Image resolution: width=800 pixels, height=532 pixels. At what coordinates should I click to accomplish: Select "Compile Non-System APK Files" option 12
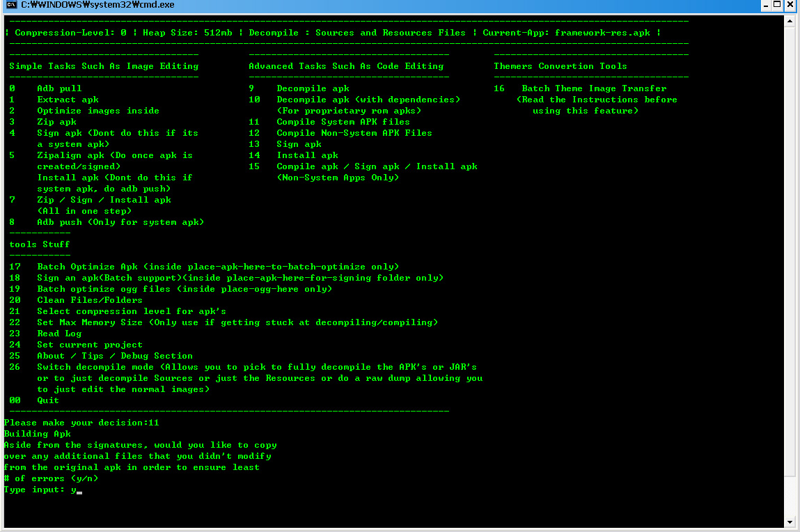(x=354, y=133)
